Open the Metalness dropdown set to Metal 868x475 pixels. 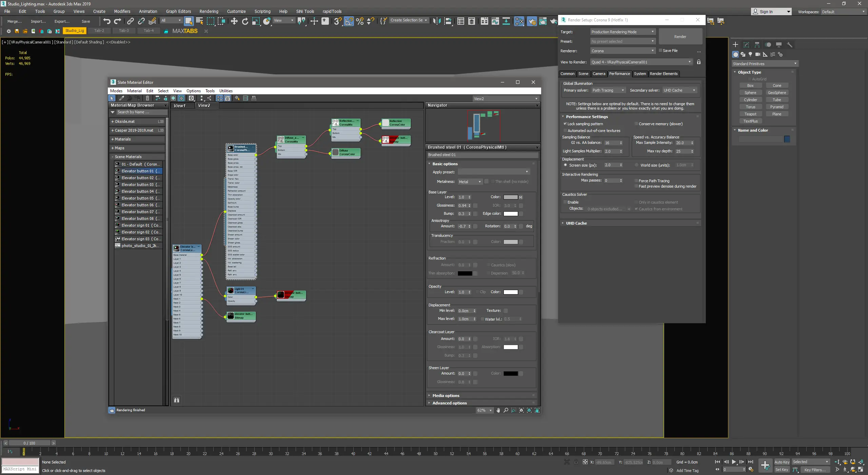(470, 182)
